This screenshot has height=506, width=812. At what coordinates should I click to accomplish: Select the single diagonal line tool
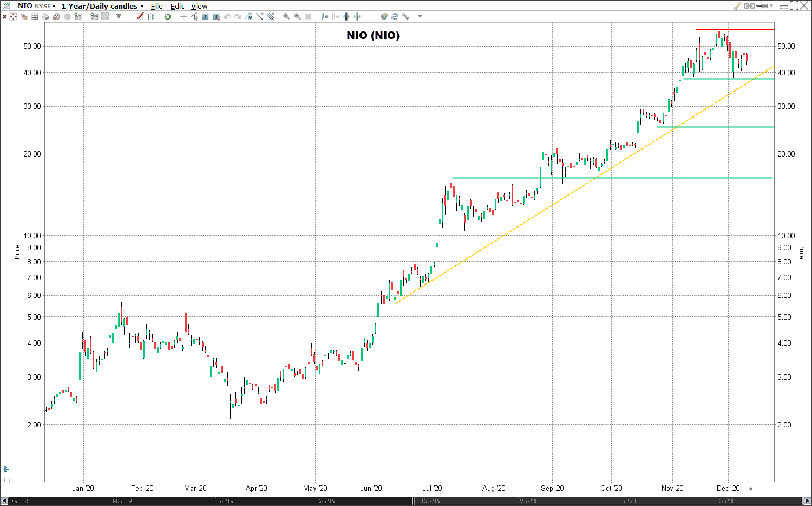[x=260, y=17]
